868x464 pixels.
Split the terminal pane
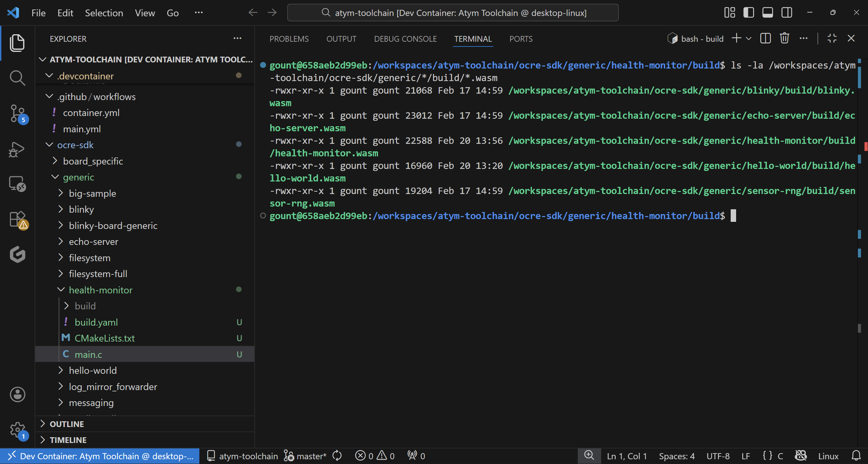click(x=765, y=38)
